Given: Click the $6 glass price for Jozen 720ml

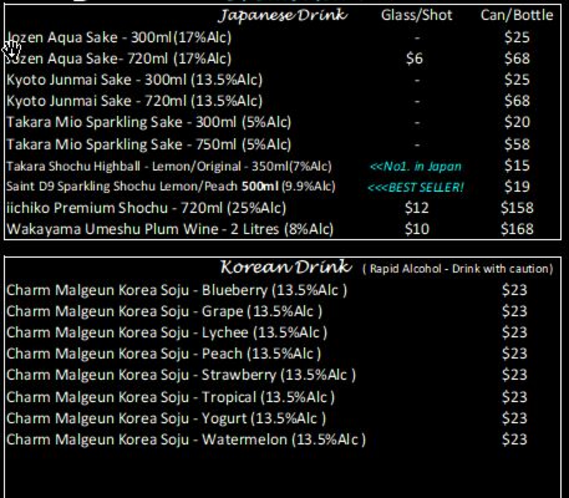Looking at the screenshot, I should coord(414,58).
